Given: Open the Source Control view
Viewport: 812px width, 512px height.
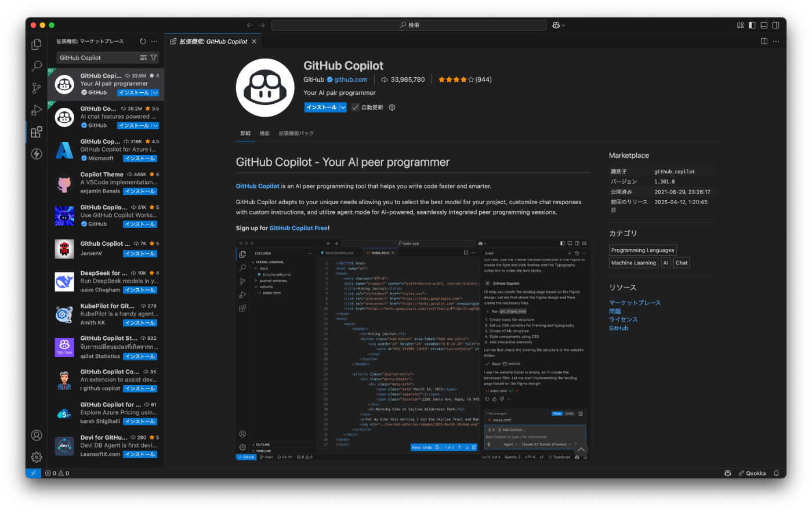Looking at the screenshot, I should tap(37, 88).
